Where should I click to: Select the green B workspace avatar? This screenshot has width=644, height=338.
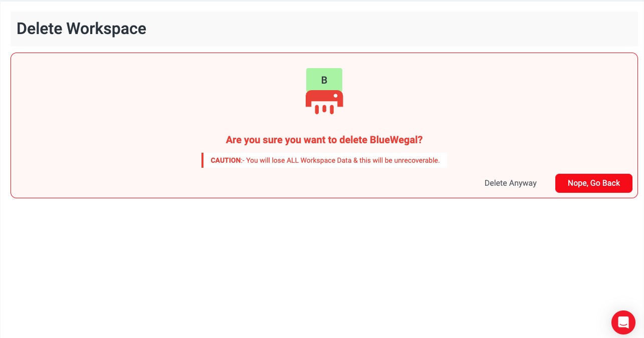coord(324,80)
